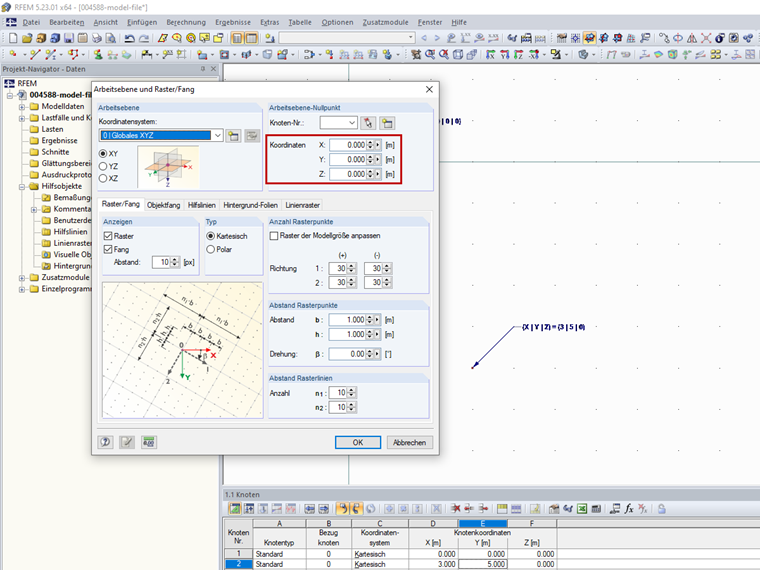Expand the Kommentare tree node
760x570 pixels.
coord(34,209)
